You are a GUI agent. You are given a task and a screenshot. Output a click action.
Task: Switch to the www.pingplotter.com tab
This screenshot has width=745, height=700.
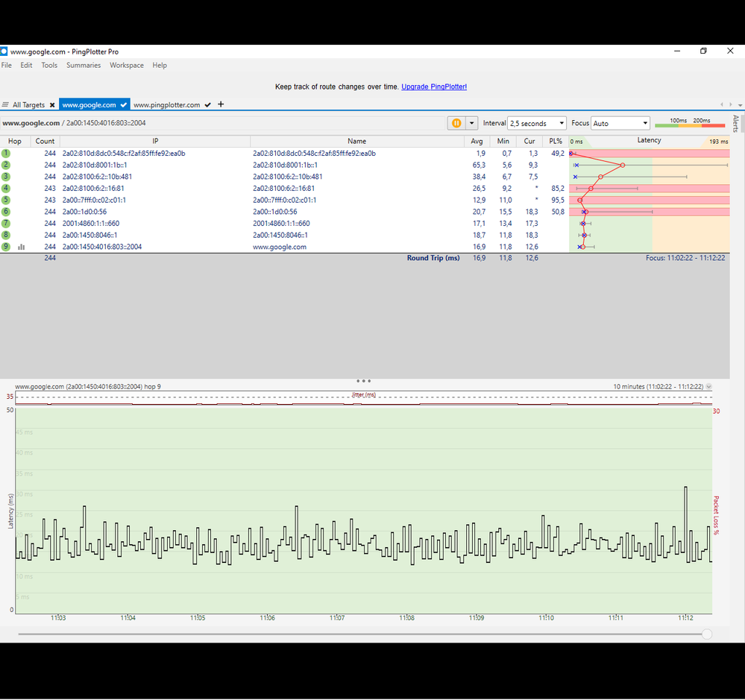click(x=167, y=105)
